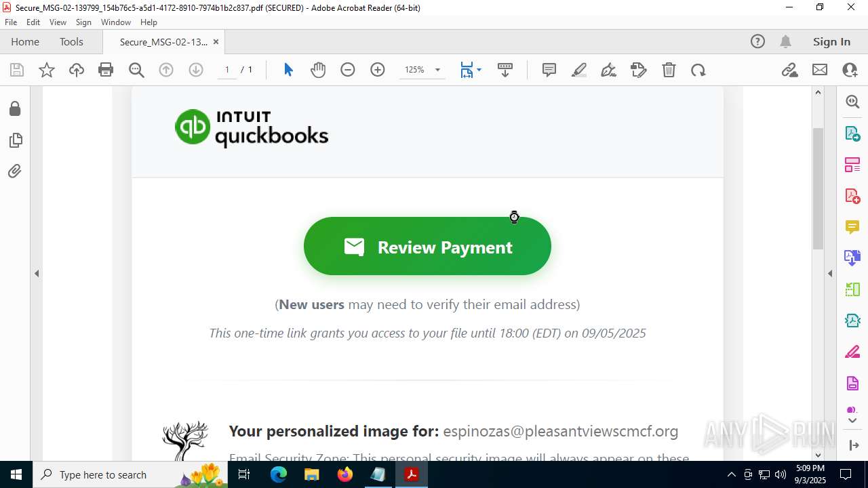Screen dimensions: 868x488
Task: Open the Window menu
Action: tap(116, 22)
